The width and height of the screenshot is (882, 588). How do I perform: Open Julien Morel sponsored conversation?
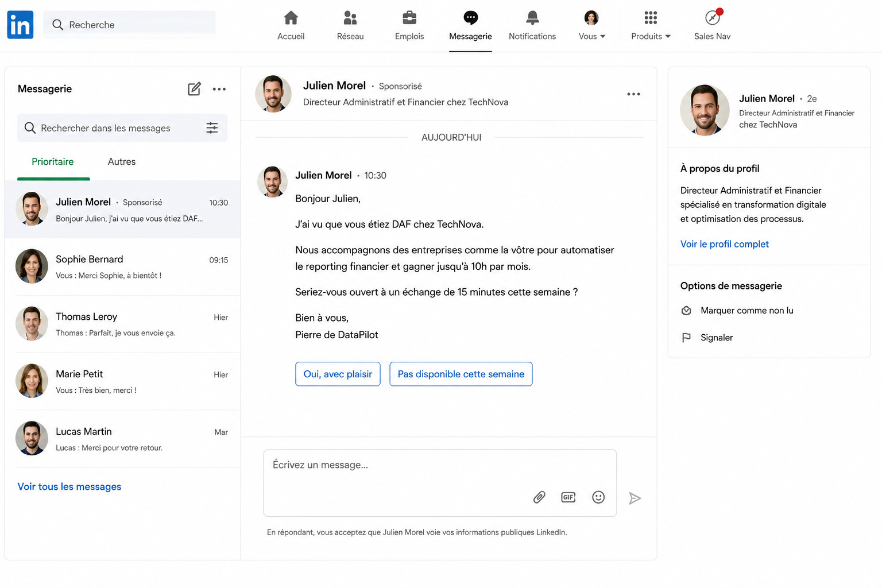point(122,209)
